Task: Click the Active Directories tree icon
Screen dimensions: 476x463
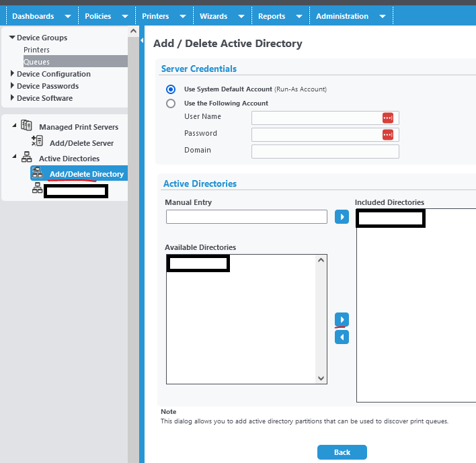Action: pyautogui.click(x=27, y=158)
